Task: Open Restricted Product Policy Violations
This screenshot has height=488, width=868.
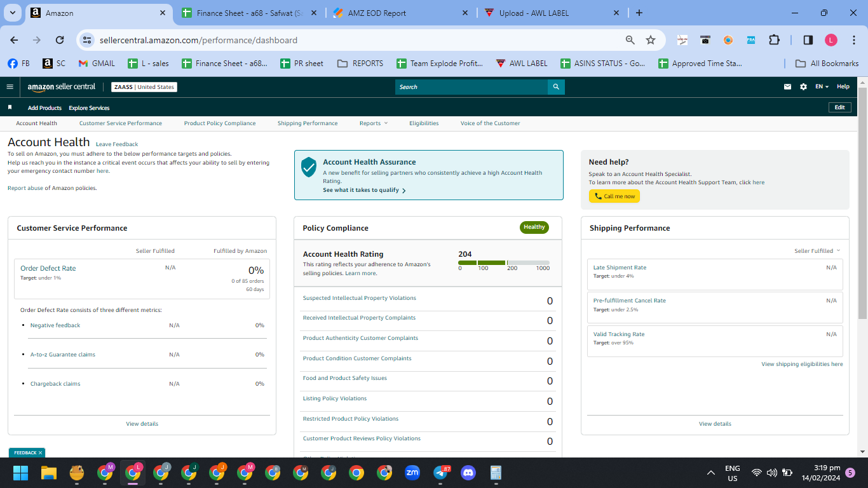Action: tap(351, 419)
